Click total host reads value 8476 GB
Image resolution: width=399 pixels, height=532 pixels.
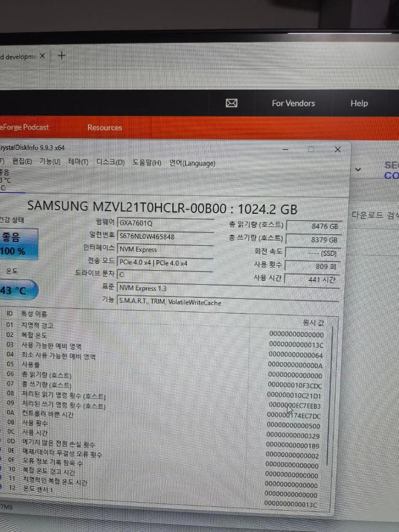point(314,226)
